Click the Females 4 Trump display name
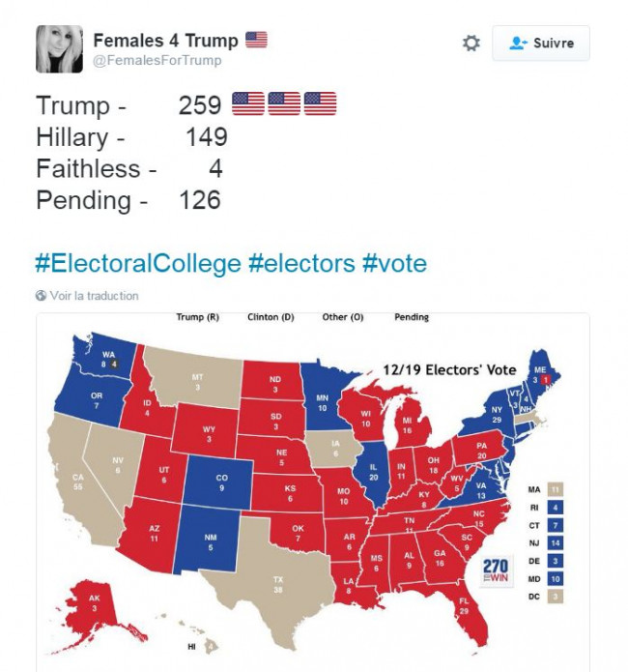Image resolution: width=628 pixels, height=672 pixels. pyautogui.click(x=165, y=41)
